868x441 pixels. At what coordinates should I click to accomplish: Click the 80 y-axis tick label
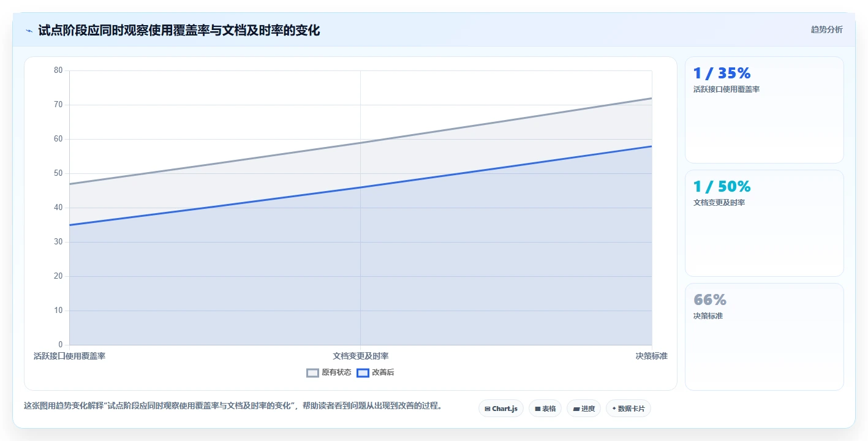click(58, 70)
